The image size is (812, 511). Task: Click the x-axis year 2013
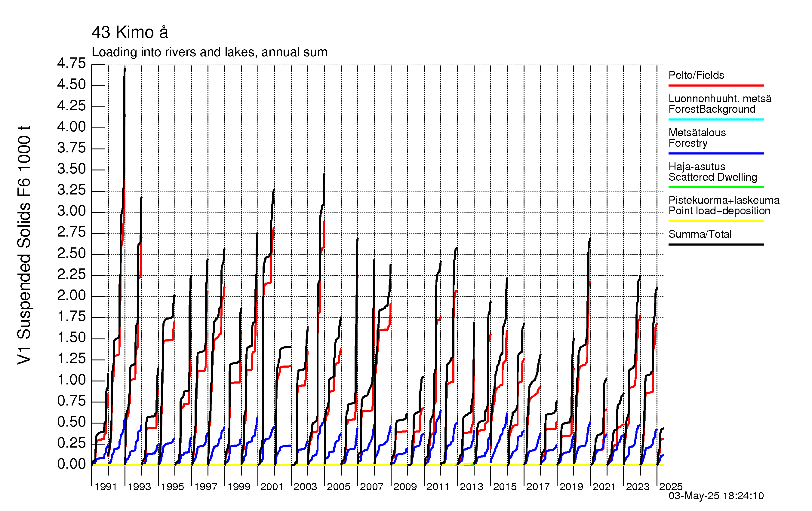(472, 487)
